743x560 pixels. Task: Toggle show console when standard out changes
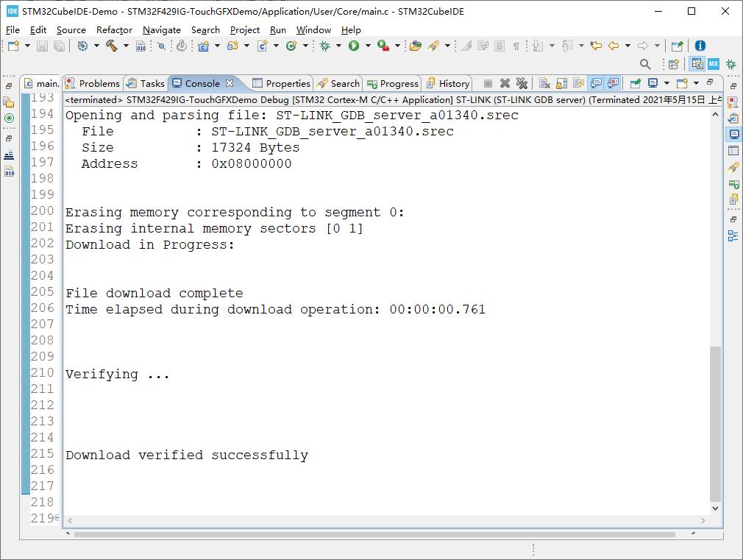point(596,83)
